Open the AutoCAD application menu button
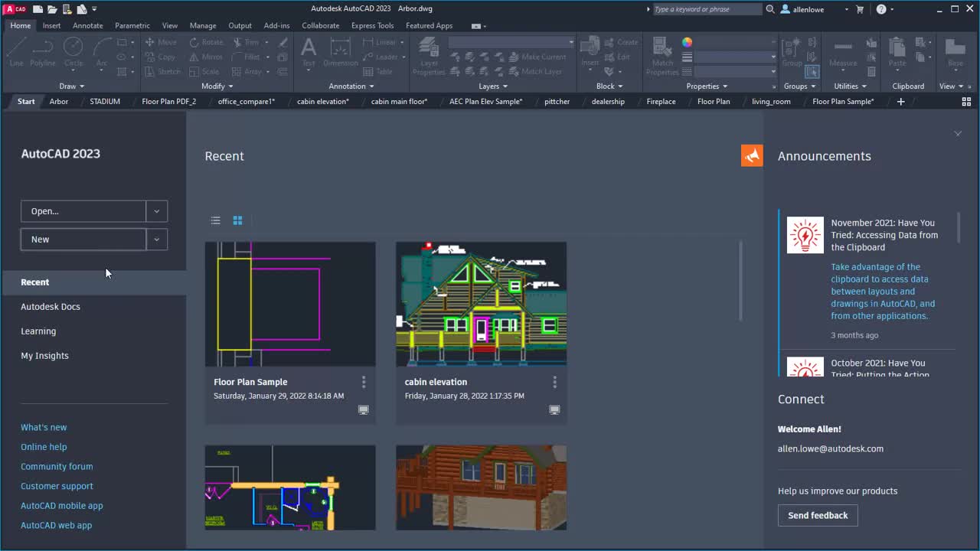This screenshot has height=551, width=980. pyautogui.click(x=15, y=9)
